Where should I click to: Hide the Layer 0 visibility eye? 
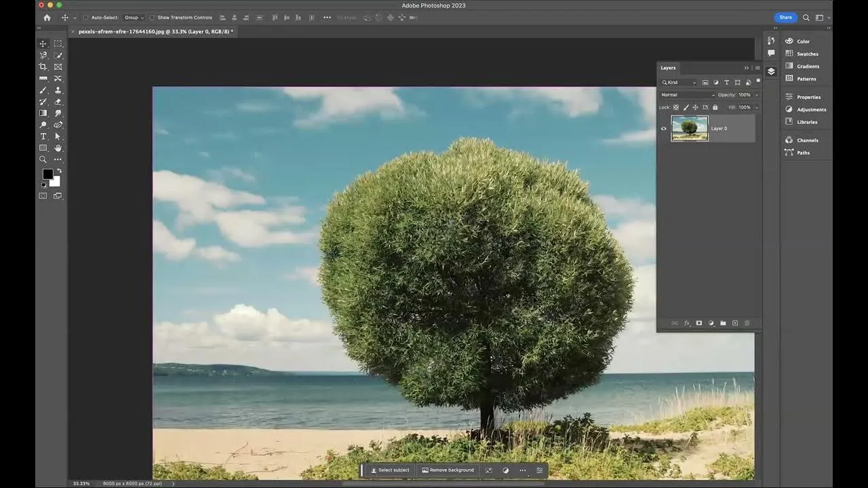click(x=663, y=128)
